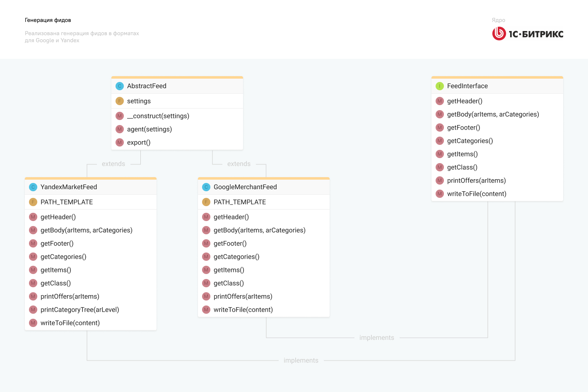
Task: Select writeToFile(content) in the GoogleMerchantFeed box
Action: [243, 310]
